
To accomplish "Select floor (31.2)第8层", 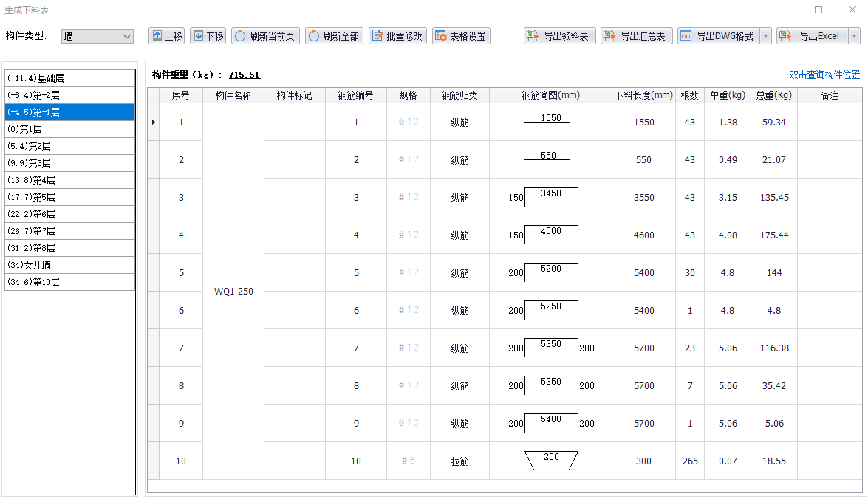I will pos(69,248).
